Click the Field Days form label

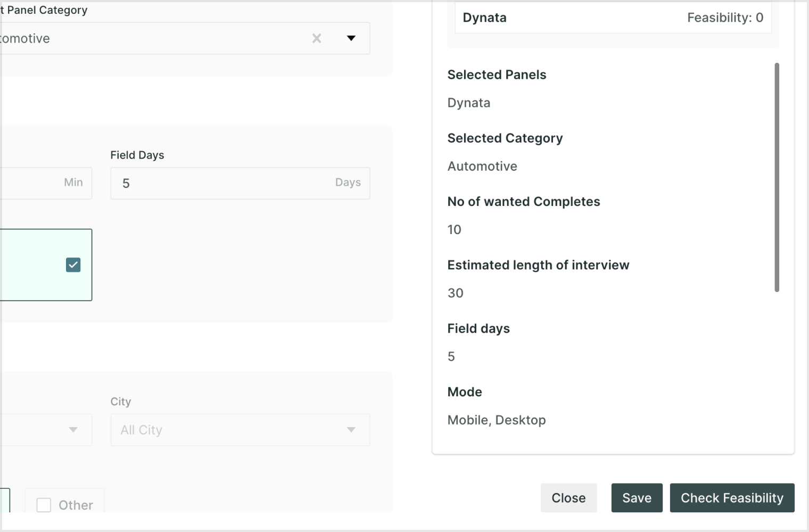pos(137,155)
